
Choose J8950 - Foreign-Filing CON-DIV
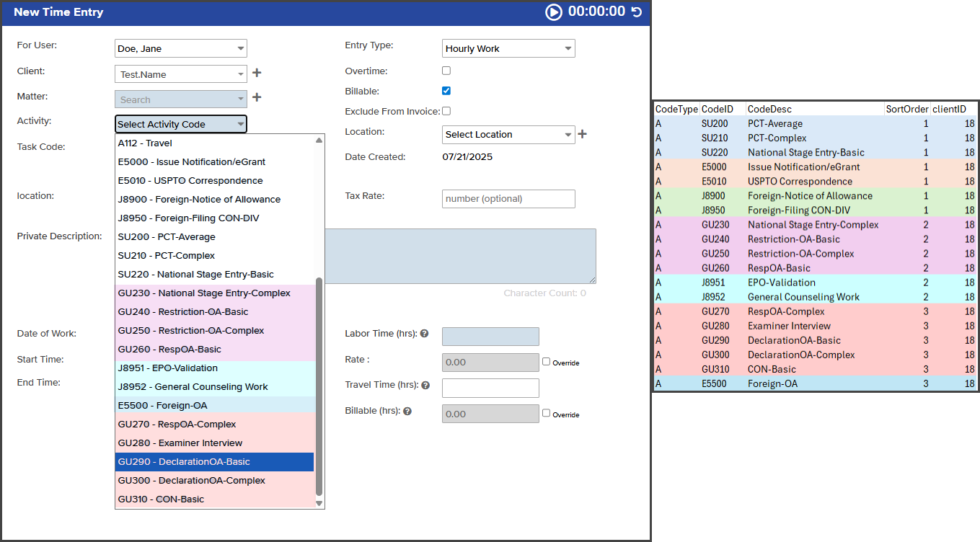[215, 218]
